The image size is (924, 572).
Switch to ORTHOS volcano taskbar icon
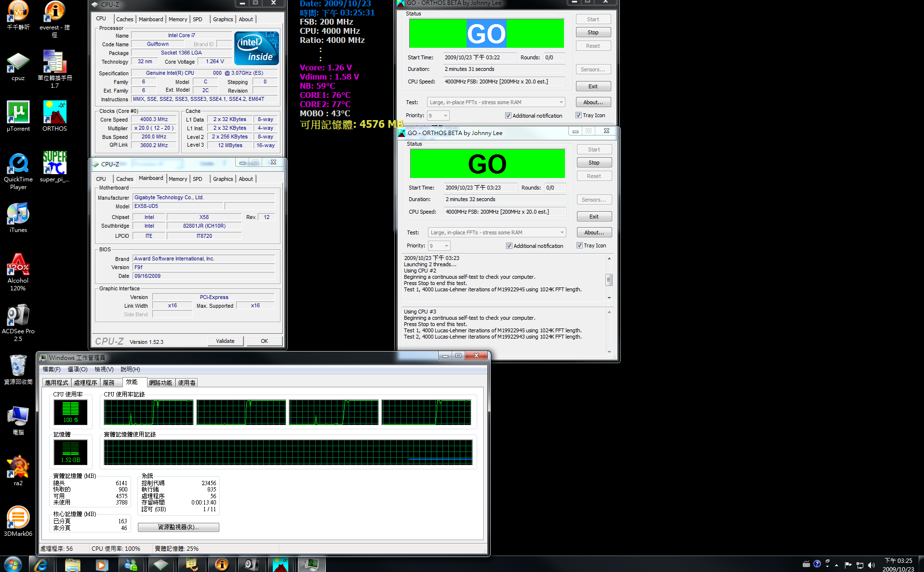(280, 564)
